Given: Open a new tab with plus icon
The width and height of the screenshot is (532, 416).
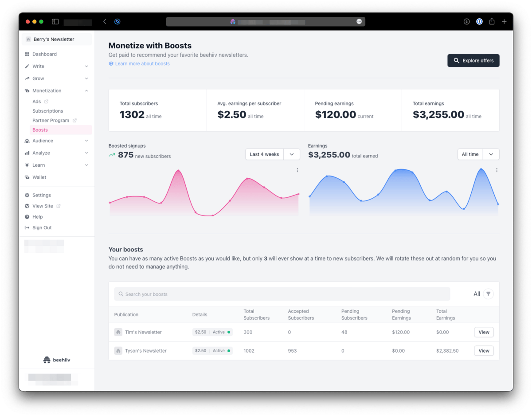Looking at the screenshot, I should 504,21.
